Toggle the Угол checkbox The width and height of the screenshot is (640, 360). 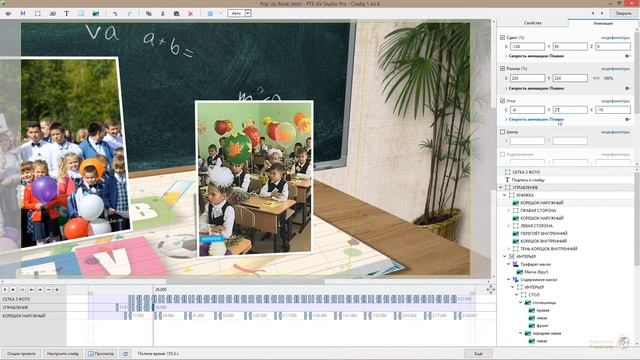click(x=502, y=100)
